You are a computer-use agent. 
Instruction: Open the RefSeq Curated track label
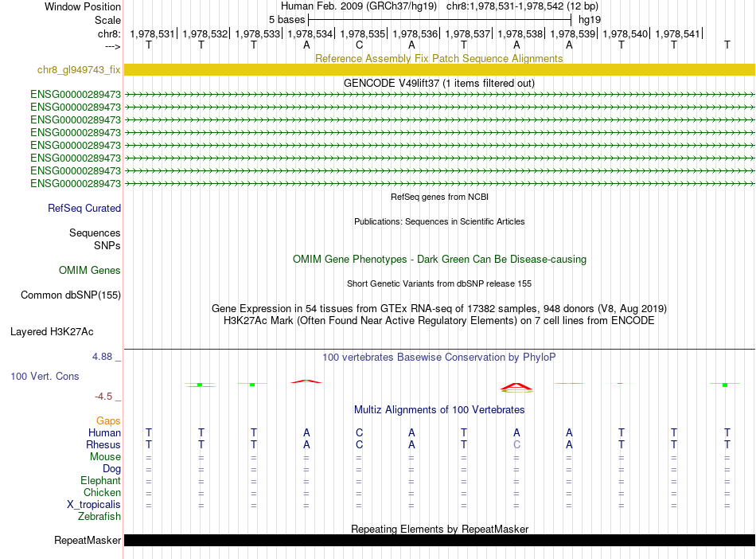(x=84, y=208)
